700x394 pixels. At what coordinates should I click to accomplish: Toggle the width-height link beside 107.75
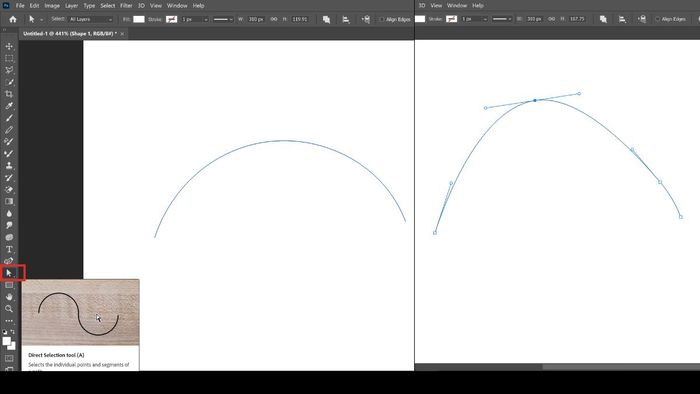click(551, 19)
